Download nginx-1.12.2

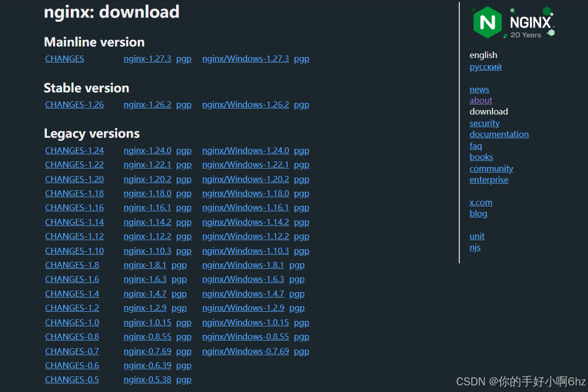[147, 237]
